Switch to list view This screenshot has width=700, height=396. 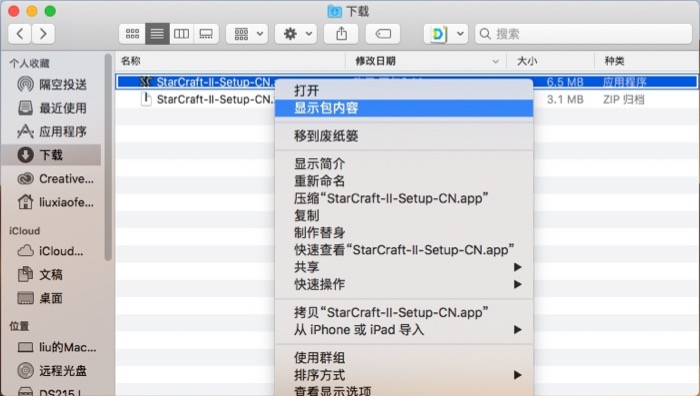coord(157,34)
